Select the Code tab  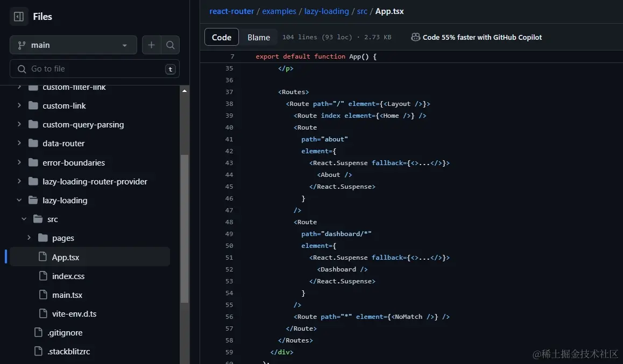pyautogui.click(x=221, y=37)
